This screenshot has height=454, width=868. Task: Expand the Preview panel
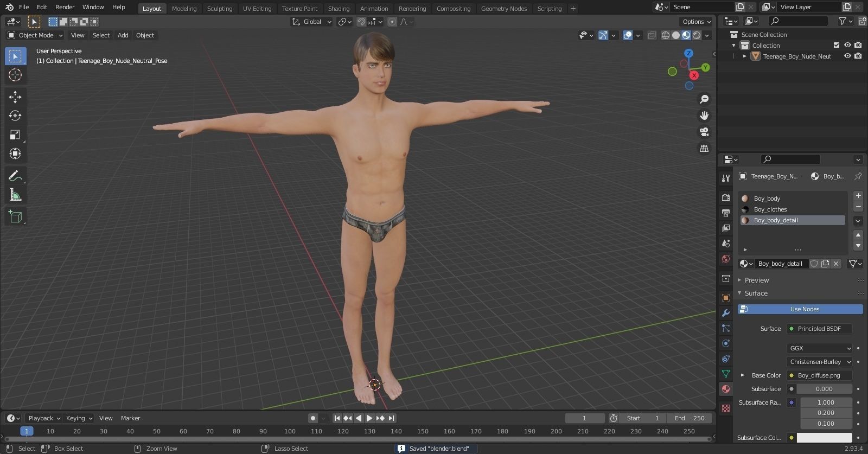(756, 280)
